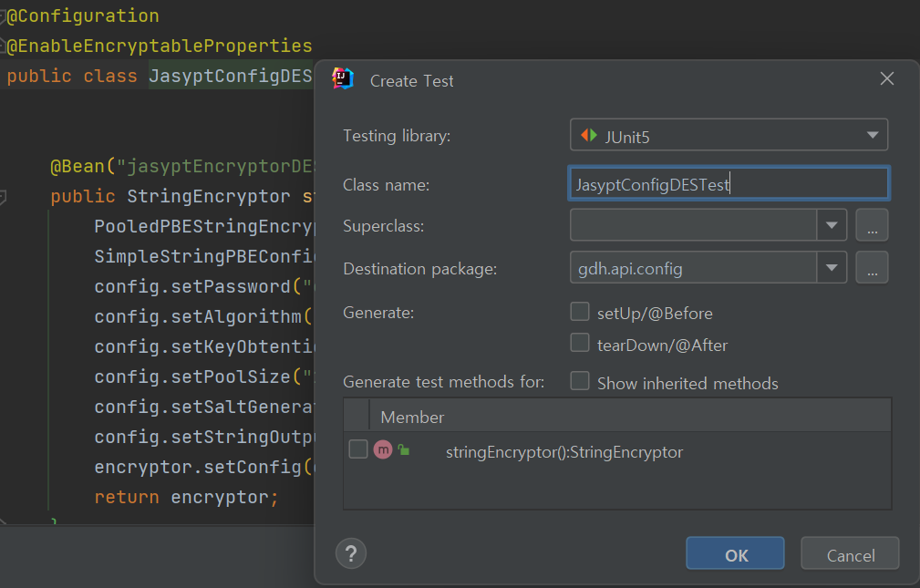
Task: Expand the Superclass dropdown arrow
Action: [x=832, y=225]
